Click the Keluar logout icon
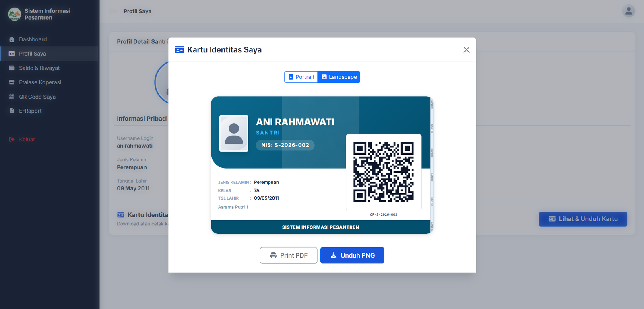 click(x=12, y=140)
